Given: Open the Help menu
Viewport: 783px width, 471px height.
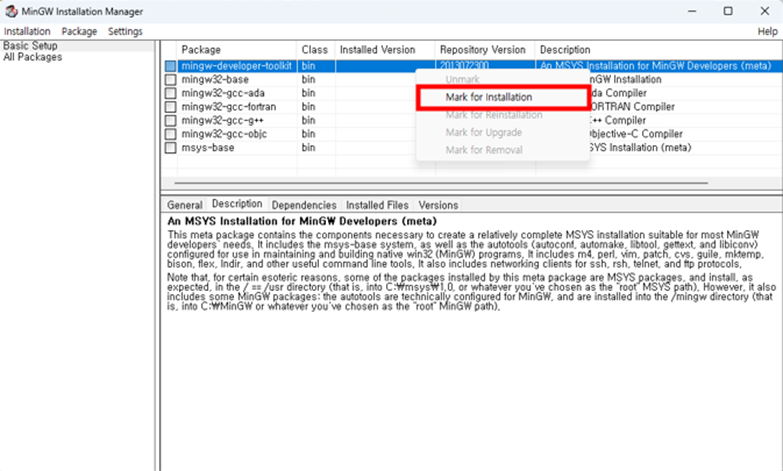Looking at the screenshot, I should 767,31.
